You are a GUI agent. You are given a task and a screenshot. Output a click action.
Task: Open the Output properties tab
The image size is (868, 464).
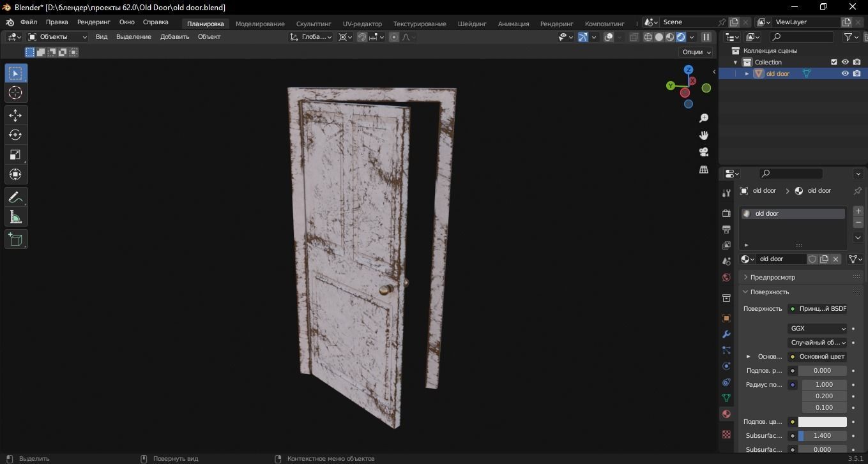(x=726, y=229)
